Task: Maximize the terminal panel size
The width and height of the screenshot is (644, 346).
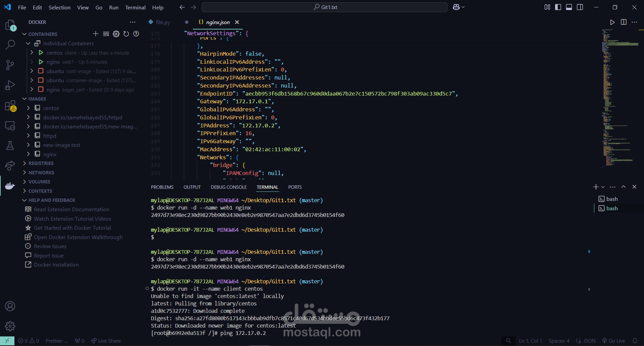Action: click(624, 187)
